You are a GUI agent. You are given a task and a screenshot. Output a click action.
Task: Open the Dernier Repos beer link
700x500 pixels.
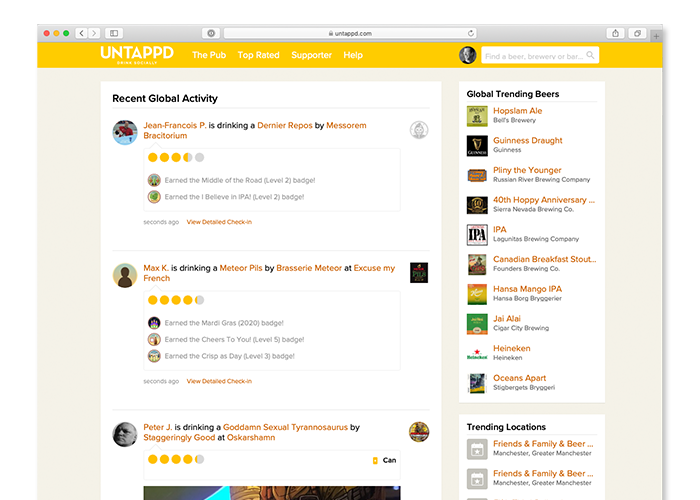coord(285,125)
